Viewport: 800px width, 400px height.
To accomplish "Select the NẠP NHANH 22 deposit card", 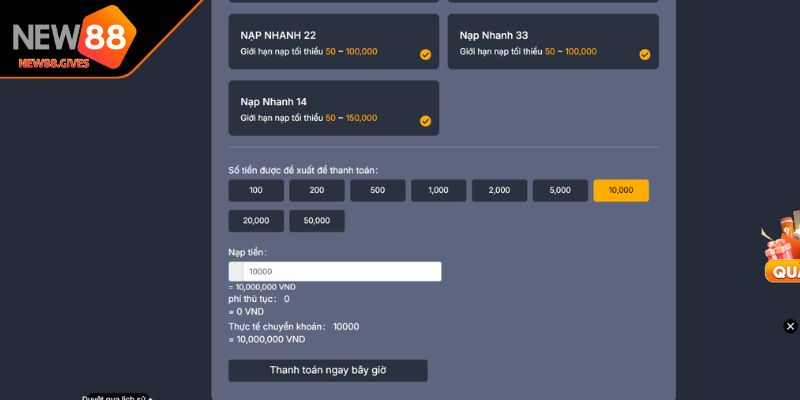I will click(x=334, y=41).
